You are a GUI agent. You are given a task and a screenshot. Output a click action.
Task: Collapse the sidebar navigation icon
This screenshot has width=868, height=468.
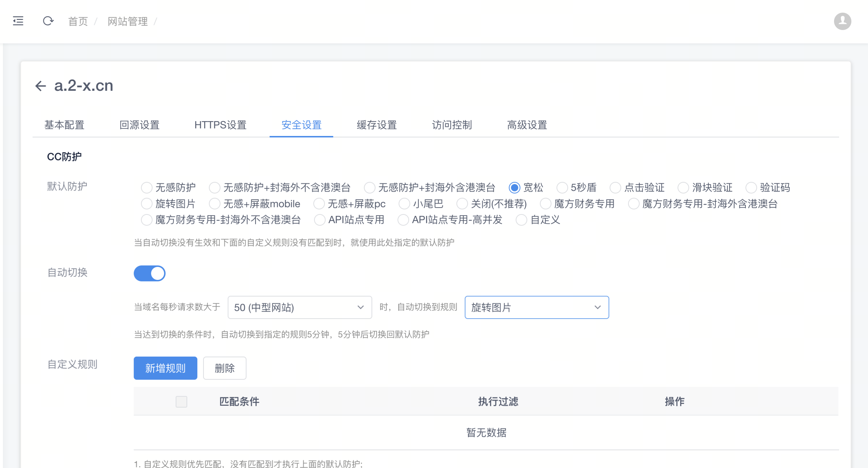[x=18, y=21]
